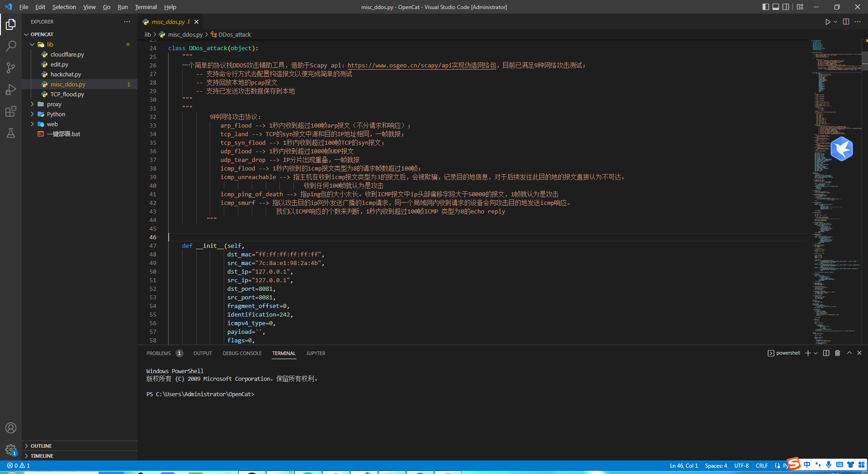Open Customize Layout control
The height and width of the screenshot is (474, 868).
(x=800, y=7)
